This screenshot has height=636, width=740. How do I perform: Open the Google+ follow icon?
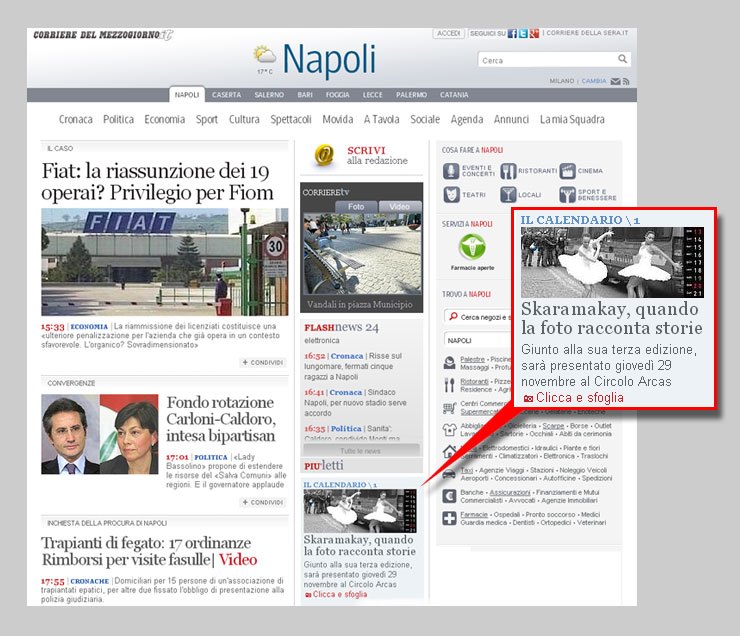[x=534, y=33]
